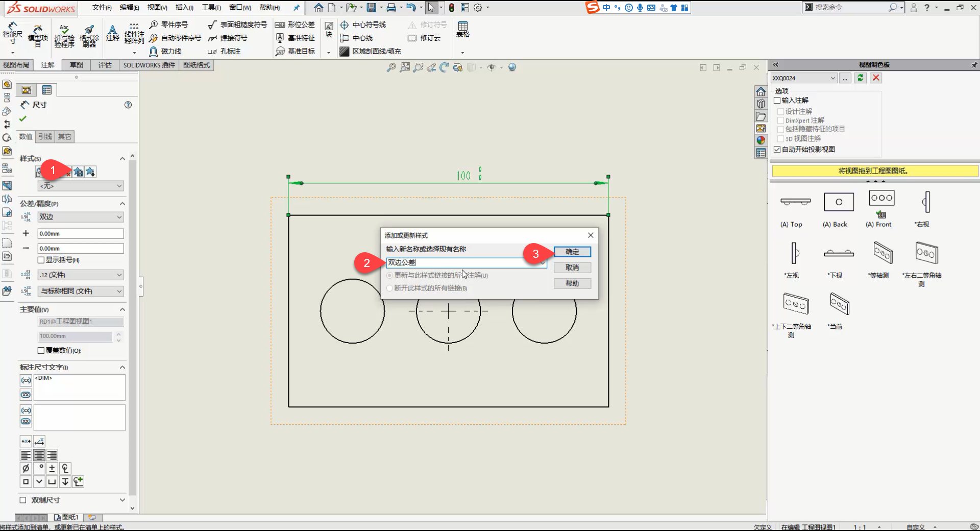
Task: Switch to Leaders (引线) tab
Action: [x=45, y=136]
